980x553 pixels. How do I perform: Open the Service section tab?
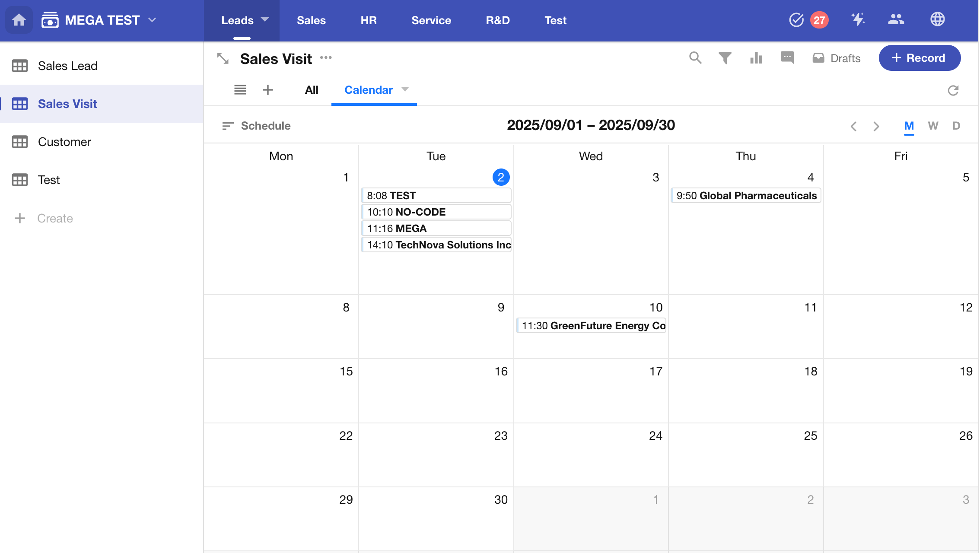tap(431, 20)
